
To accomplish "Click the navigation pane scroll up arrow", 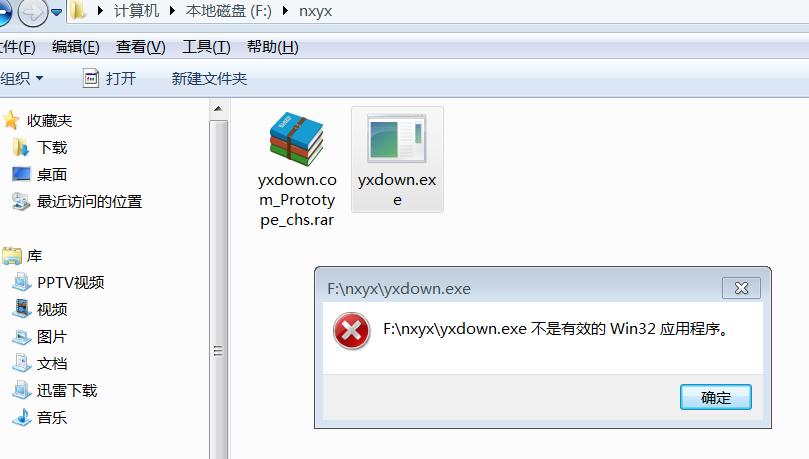I will [218, 109].
